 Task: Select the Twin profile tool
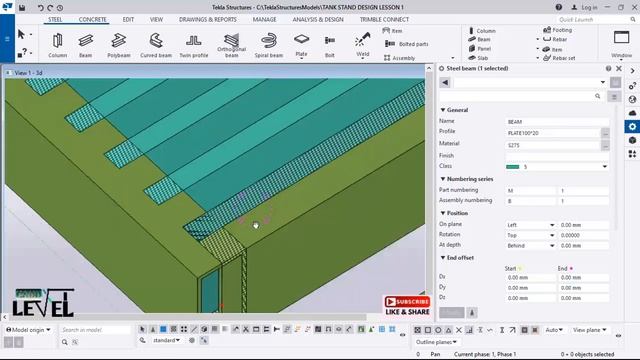193,45
